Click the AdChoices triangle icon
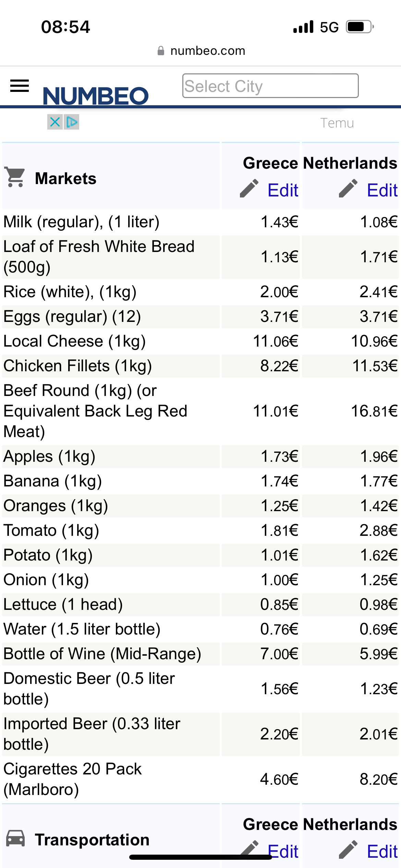401x868 pixels. tap(72, 122)
